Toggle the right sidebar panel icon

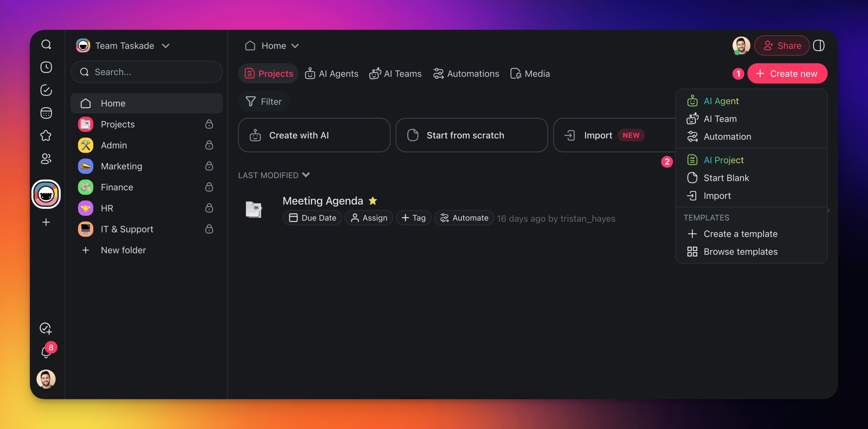point(818,46)
